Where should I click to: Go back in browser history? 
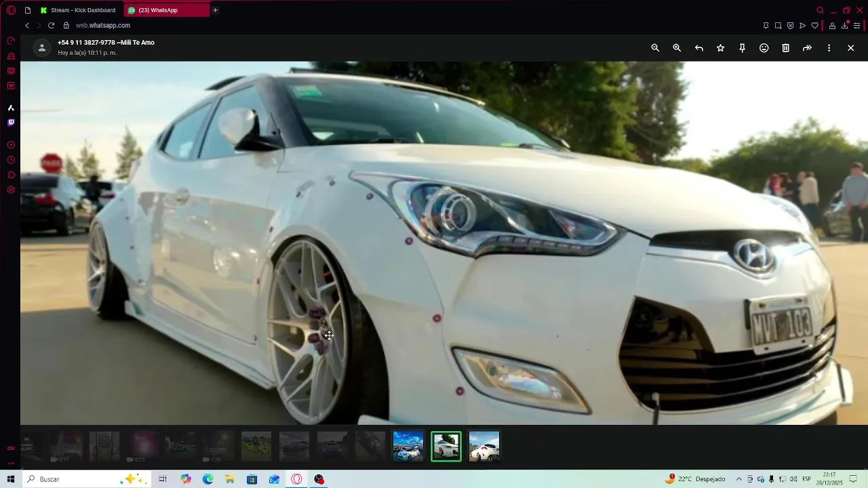pyautogui.click(x=27, y=26)
